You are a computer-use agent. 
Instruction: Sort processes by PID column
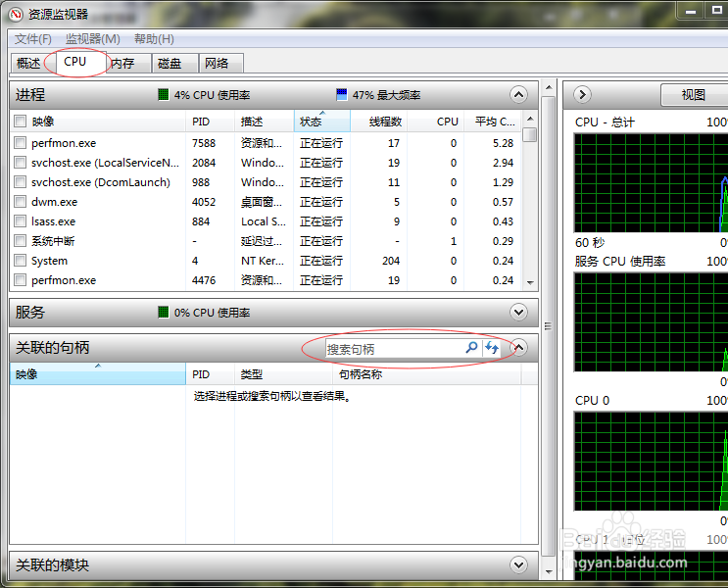[210, 122]
